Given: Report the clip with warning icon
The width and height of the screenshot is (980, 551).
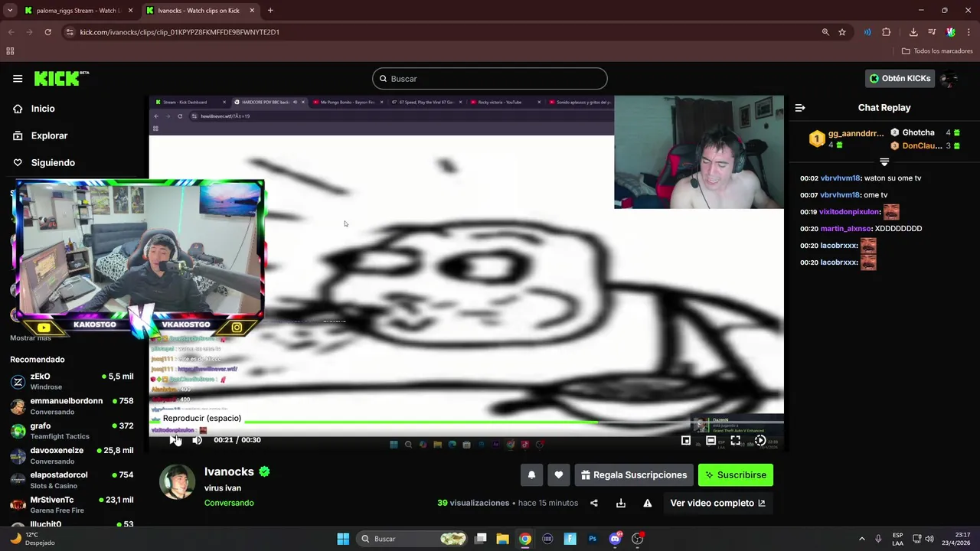Looking at the screenshot, I should point(648,503).
